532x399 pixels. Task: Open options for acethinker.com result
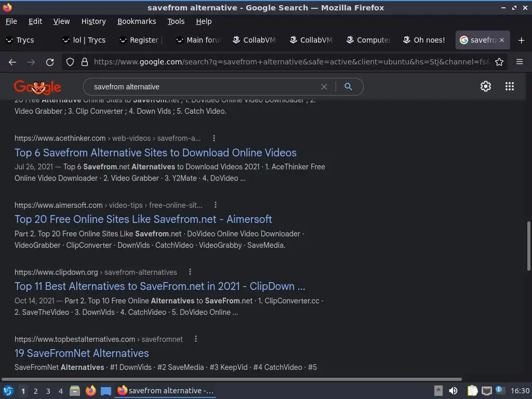click(214, 138)
